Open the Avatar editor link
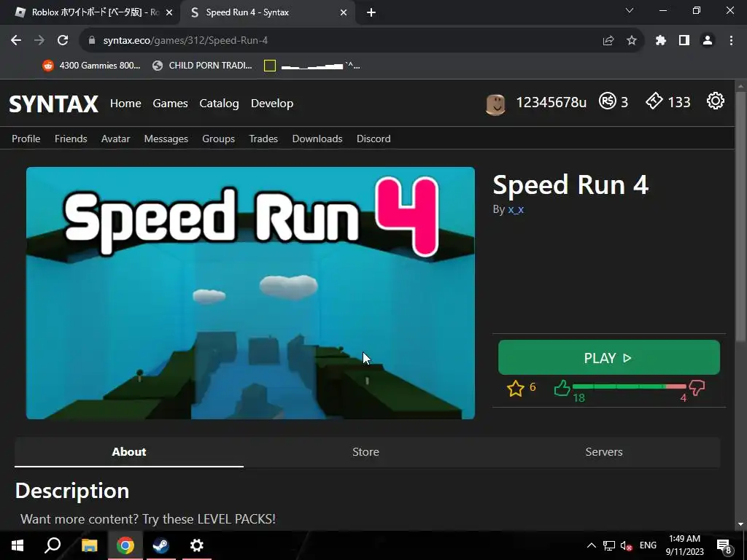Viewport: 747px width, 560px height. pos(116,139)
